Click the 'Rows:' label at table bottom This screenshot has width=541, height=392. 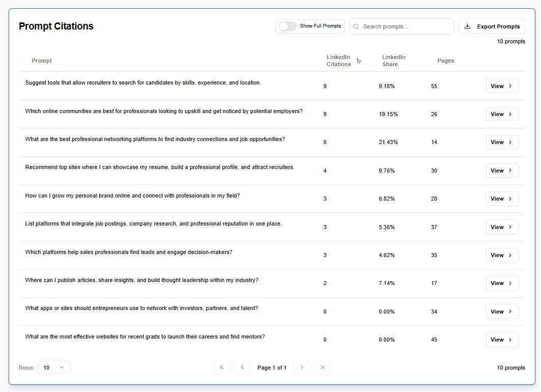pyautogui.click(x=26, y=368)
